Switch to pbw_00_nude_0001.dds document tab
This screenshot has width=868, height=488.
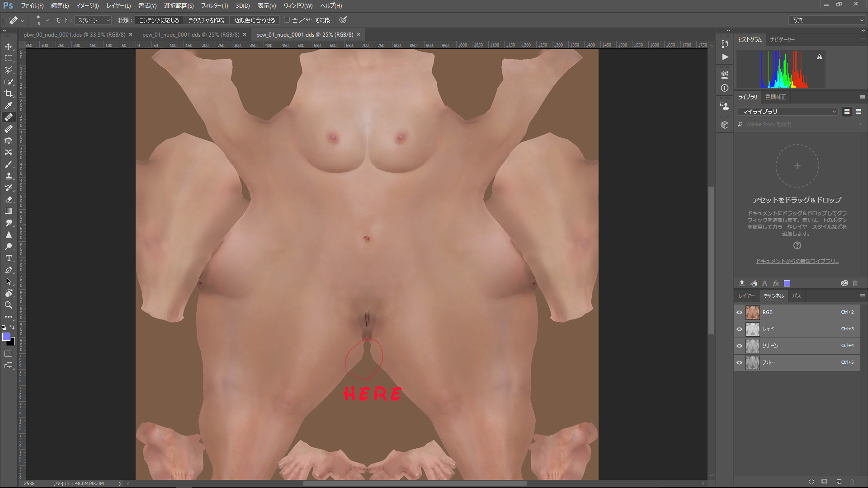74,34
